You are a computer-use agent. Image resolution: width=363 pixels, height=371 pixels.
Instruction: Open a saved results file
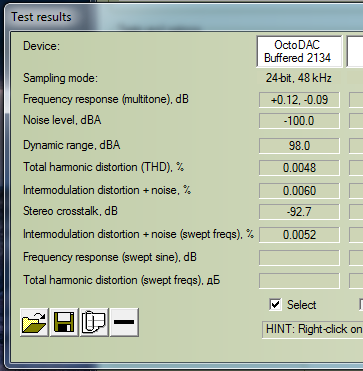pyautogui.click(x=34, y=322)
